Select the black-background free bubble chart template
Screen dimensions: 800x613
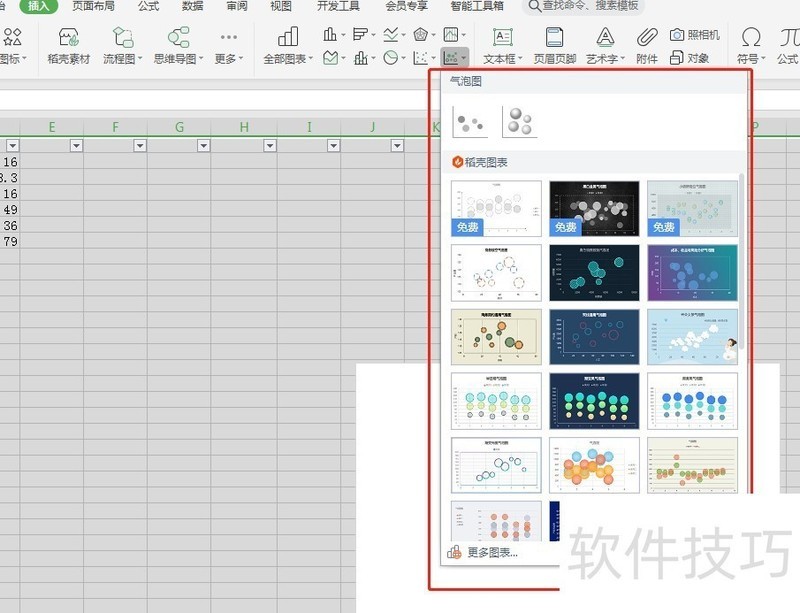tap(595, 208)
